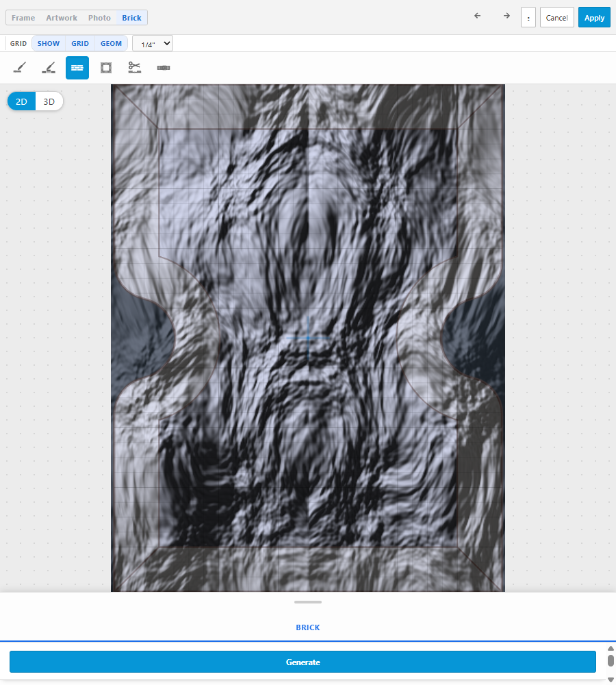This screenshot has height=685, width=616.
Task: Click the scrollbar up arrow in bottom panel
Action: pyautogui.click(x=611, y=648)
